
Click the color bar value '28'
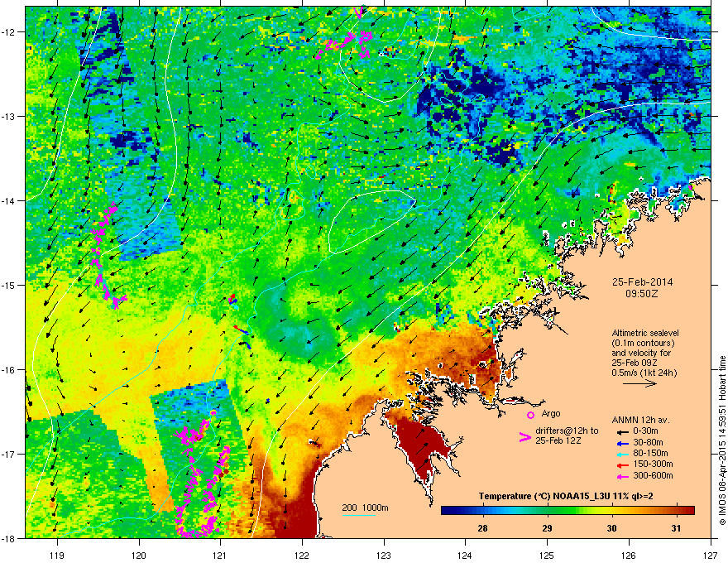click(x=482, y=527)
